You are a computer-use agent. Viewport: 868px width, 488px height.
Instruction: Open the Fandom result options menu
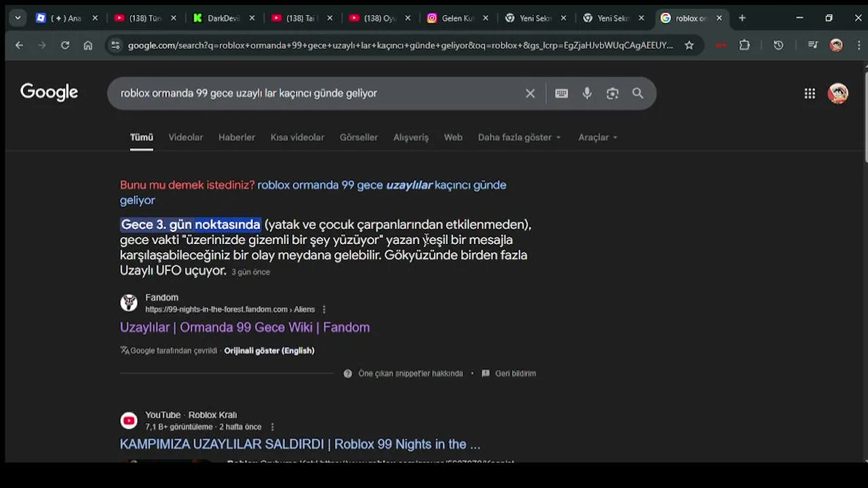click(324, 310)
